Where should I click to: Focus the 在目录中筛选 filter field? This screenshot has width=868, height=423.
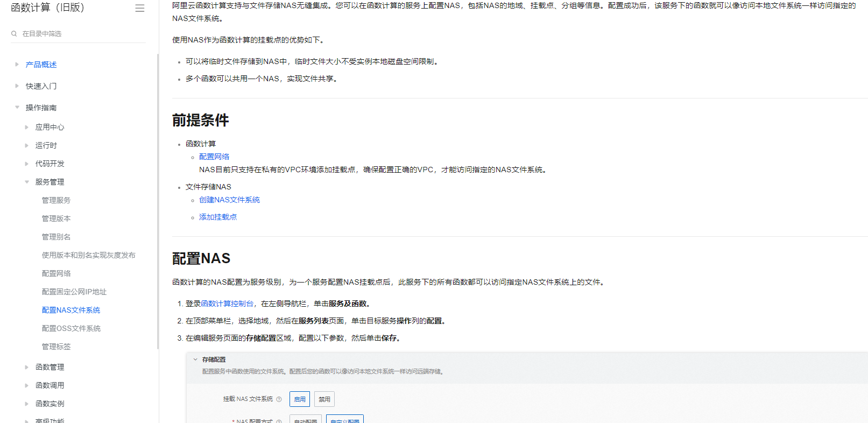(78, 33)
